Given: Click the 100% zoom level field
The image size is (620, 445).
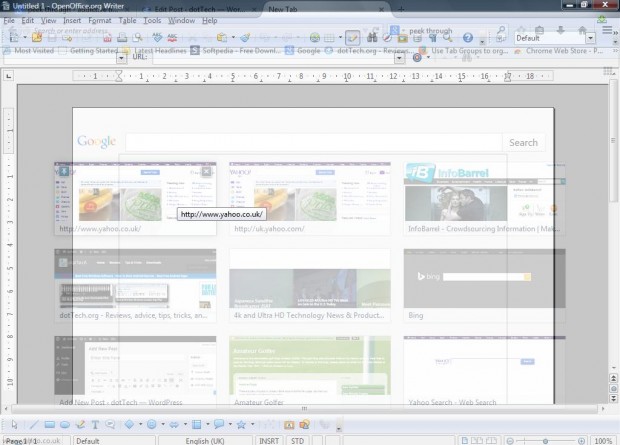Looking at the screenshot, I should (x=603, y=441).
